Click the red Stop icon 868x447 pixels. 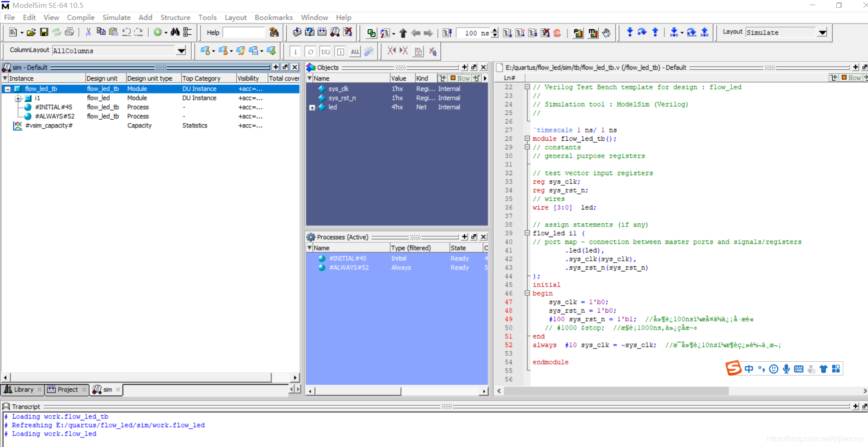pyautogui.click(x=557, y=33)
